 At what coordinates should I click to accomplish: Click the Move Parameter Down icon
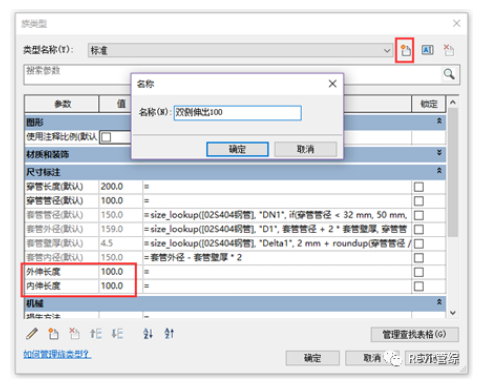click(x=117, y=333)
